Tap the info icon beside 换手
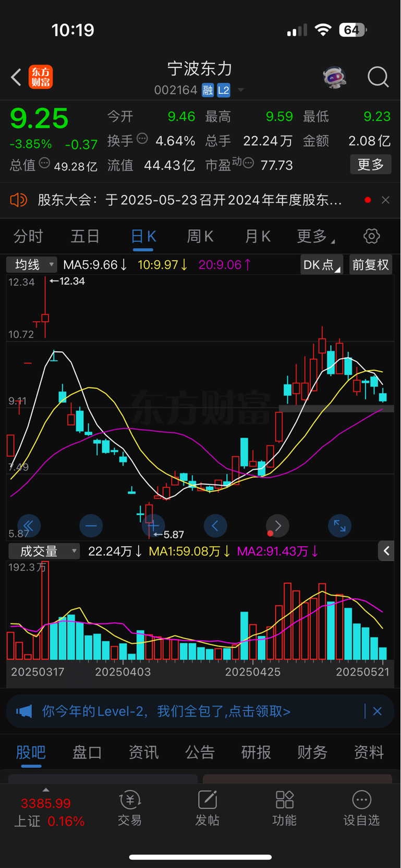 142,139
